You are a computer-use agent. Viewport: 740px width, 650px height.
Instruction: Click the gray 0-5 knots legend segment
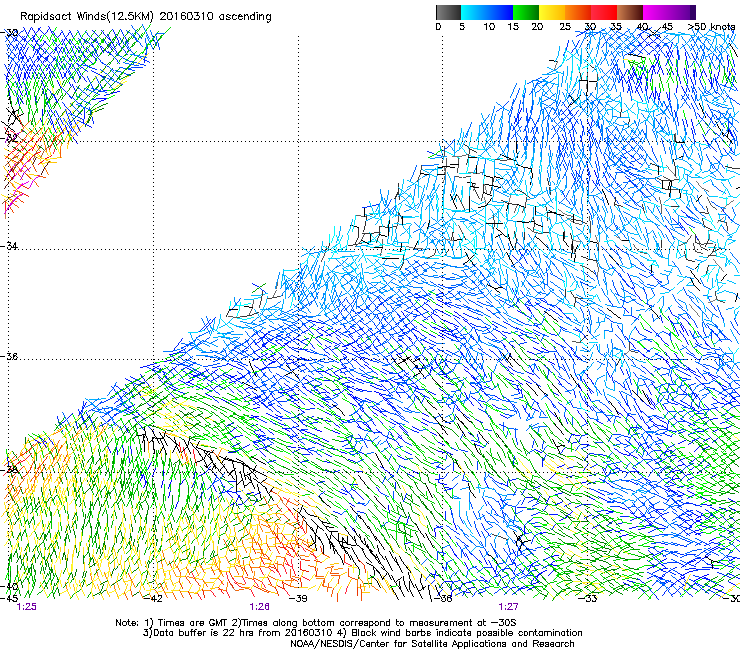click(448, 12)
